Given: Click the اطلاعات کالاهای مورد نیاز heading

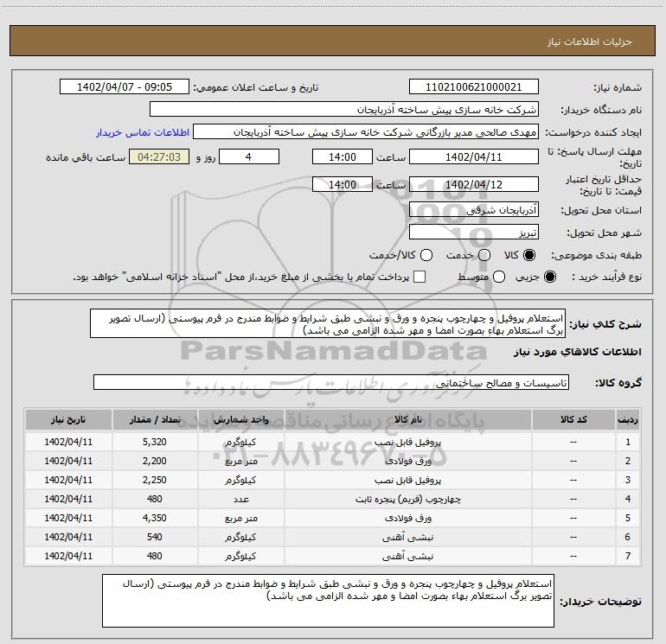Looking at the screenshot, I should pos(577,352).
